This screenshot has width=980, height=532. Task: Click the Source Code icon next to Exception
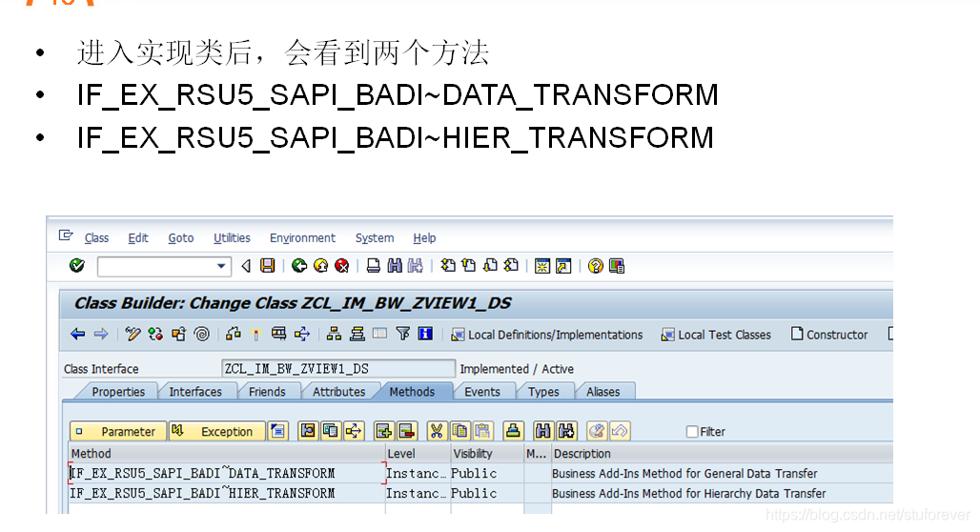(x=277, y=431)
